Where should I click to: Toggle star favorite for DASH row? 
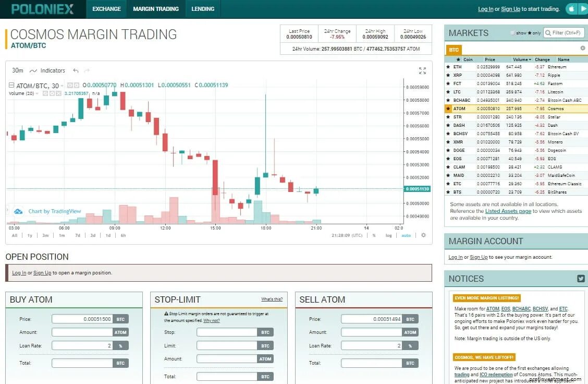448,125
